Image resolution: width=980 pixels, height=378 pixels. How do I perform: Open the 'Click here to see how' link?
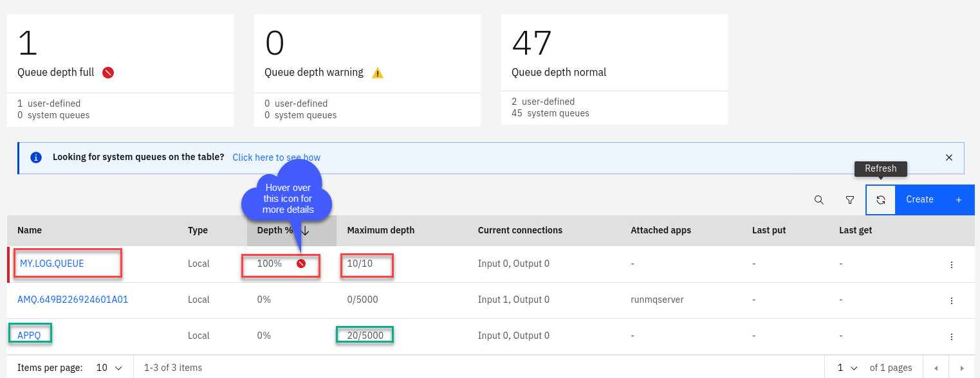click(276, 157)
